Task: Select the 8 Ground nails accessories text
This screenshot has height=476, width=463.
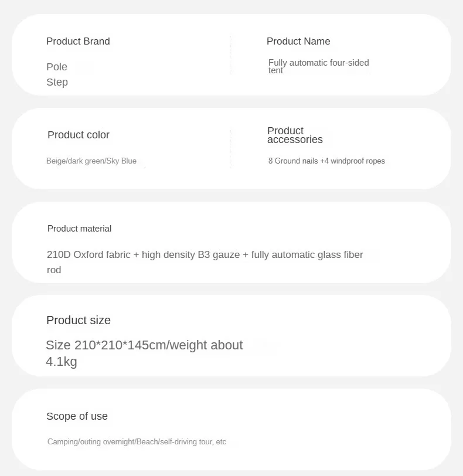Action: click(x=326, y=161)
